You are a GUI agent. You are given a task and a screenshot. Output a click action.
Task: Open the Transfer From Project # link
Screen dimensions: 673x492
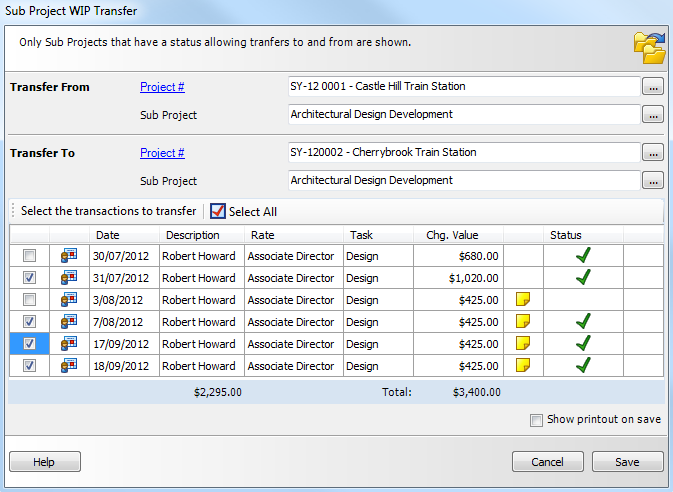tap(162, 87)
